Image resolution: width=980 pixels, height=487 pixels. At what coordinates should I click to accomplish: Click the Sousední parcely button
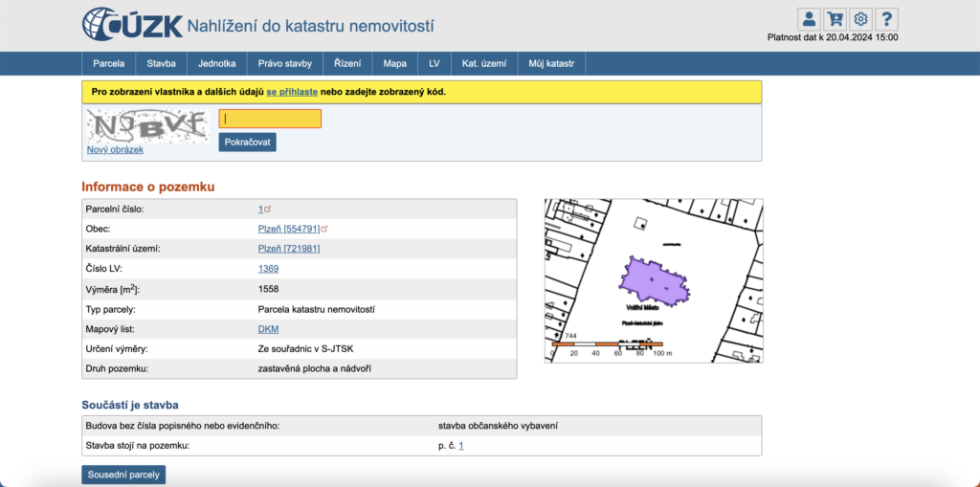123,475
